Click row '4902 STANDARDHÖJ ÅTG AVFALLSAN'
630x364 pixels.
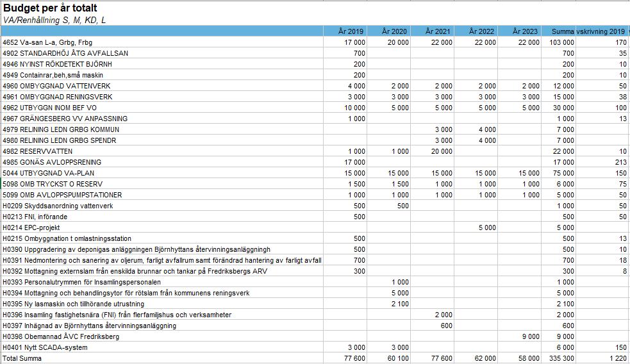point(315,53)
